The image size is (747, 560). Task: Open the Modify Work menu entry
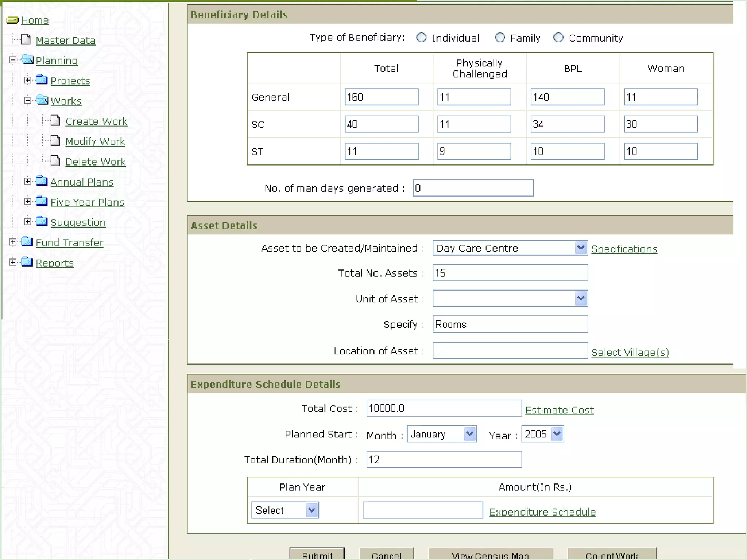[x=95, y=141]
